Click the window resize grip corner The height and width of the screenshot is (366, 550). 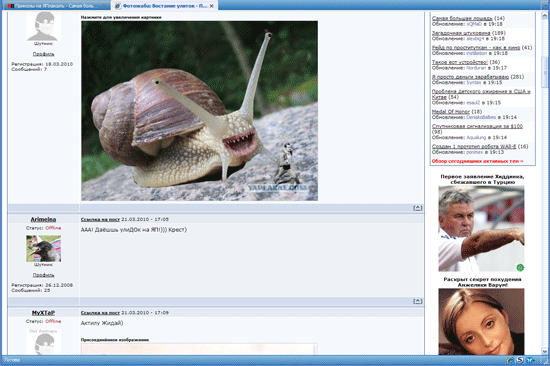pos(545,360)
